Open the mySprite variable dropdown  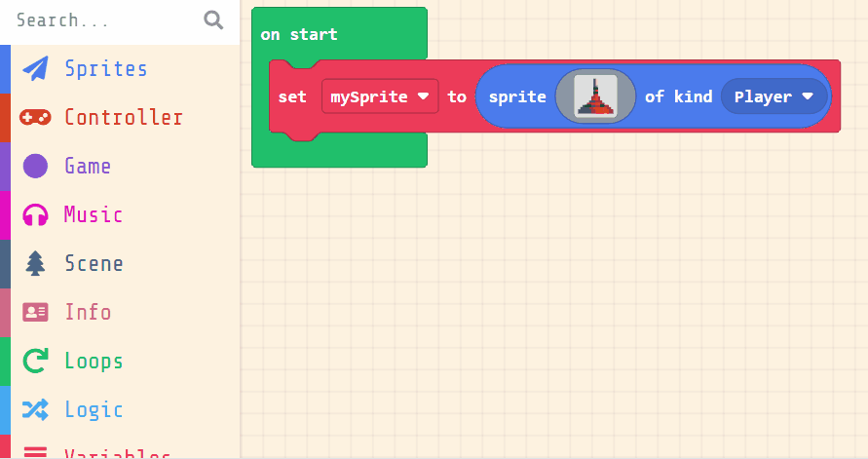coord(380,96)
